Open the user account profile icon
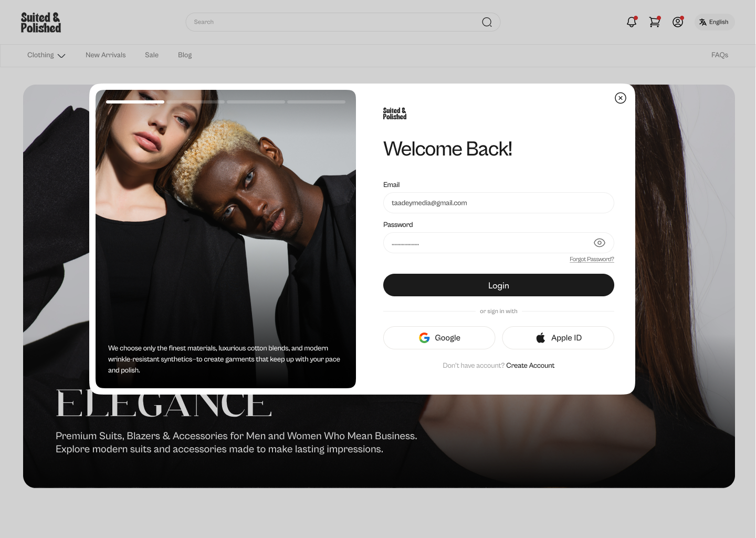This screenshot has width=756, height=538. pyautogui.click(x=677, y=22)
